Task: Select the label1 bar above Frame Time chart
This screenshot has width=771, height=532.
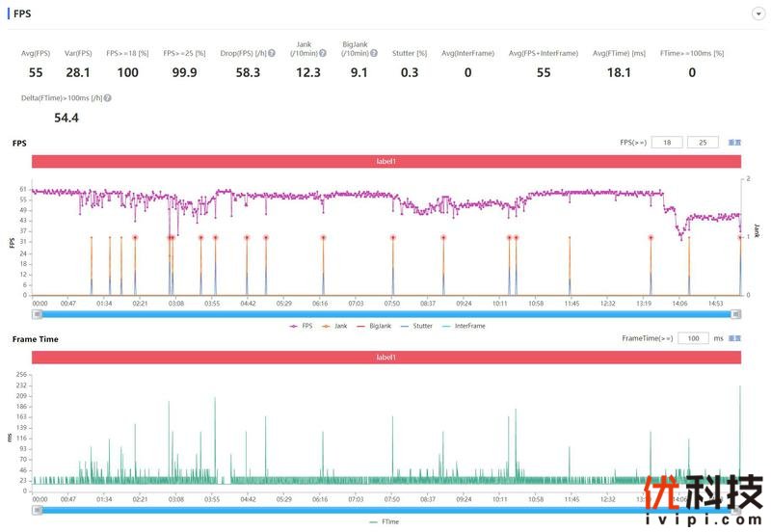Action: tap(385, 358)
